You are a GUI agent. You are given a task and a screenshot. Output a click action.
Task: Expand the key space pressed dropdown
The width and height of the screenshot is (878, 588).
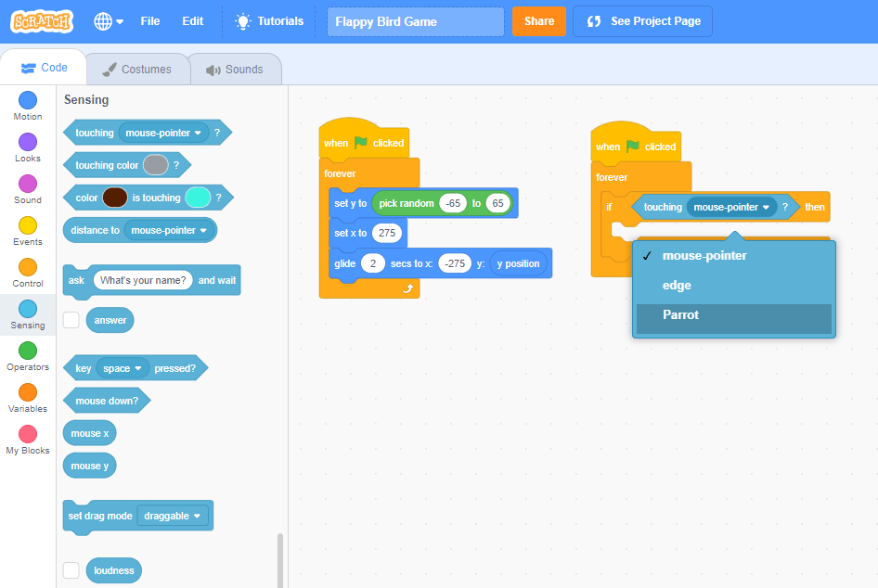click(x=138, y=369)
